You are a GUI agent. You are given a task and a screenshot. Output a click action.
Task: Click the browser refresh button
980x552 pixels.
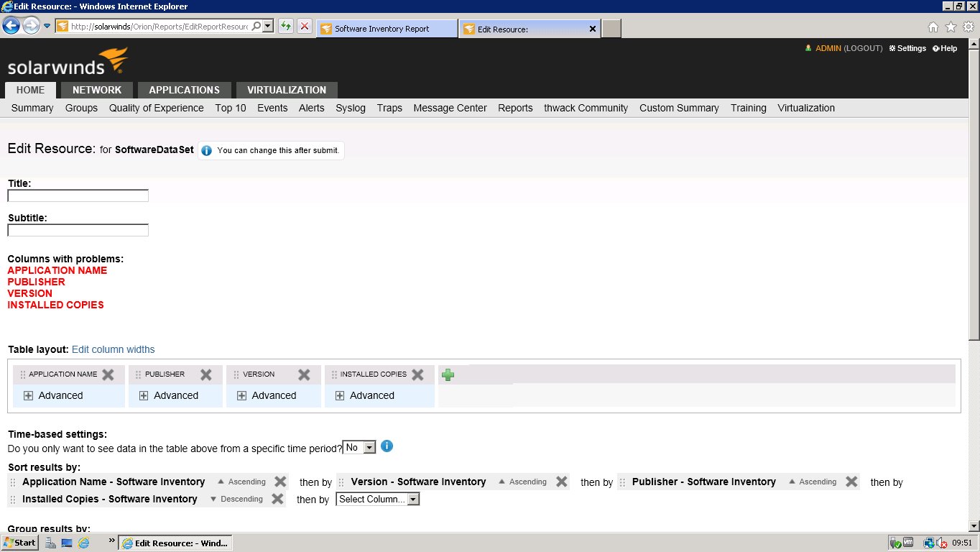coord(286,26)
